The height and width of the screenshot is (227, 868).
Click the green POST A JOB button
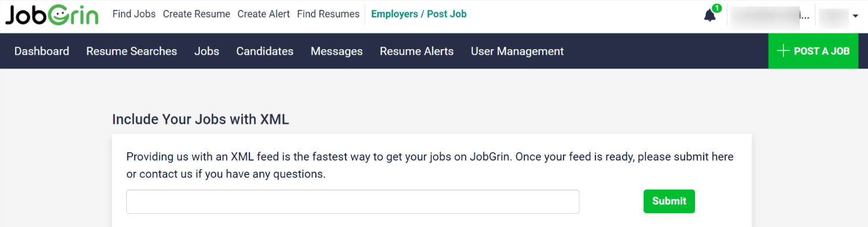813,51
